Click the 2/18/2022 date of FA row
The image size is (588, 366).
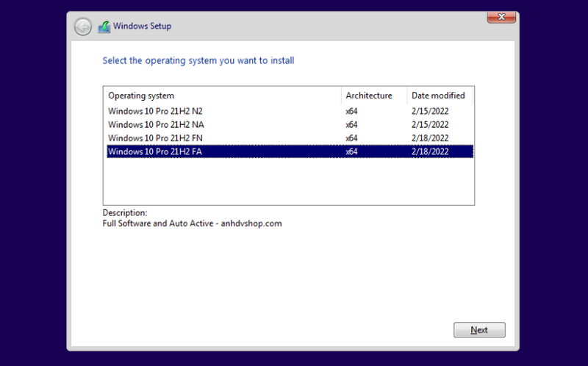point(430,152)
